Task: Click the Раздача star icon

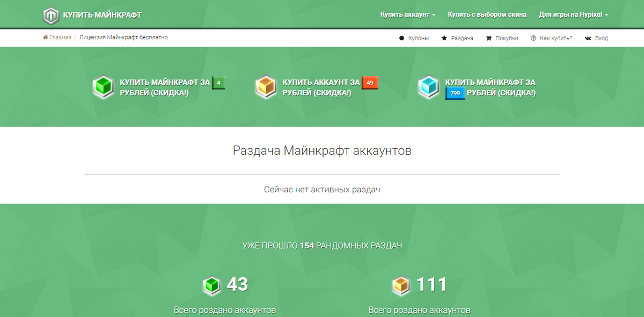Action: [x=444, y=38]
